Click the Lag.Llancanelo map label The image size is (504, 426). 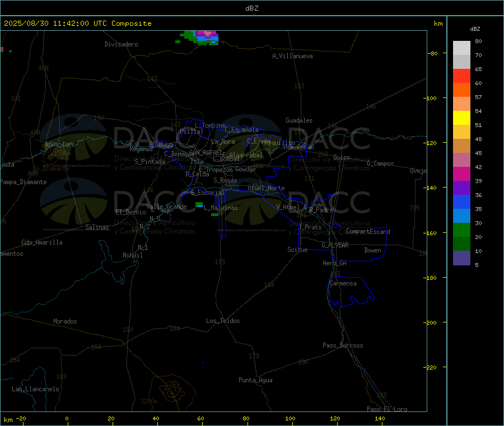click(x=36, y=389)
